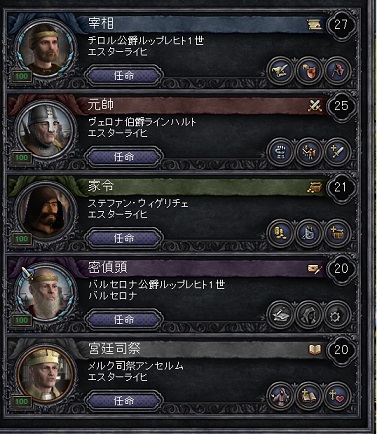Open portrait of メルク司祭アンセルム
Viewport: 377px width, 434px height.
[46, 374]
